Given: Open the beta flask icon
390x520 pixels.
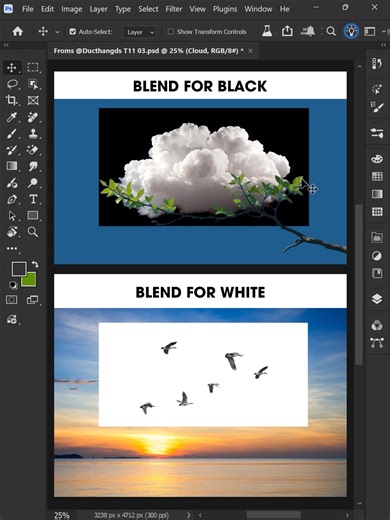Looking at the screenshot, I should [x=267, y=31].
